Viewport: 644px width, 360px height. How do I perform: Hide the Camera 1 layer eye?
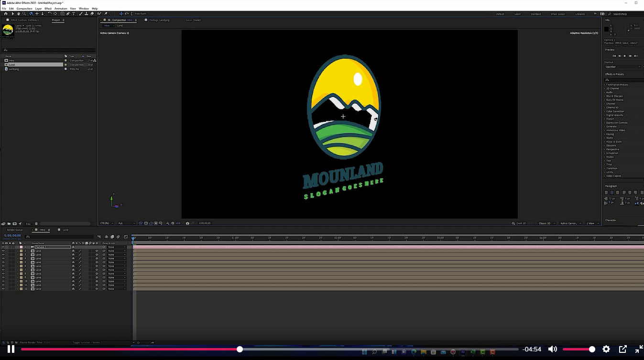coord(3,247)
